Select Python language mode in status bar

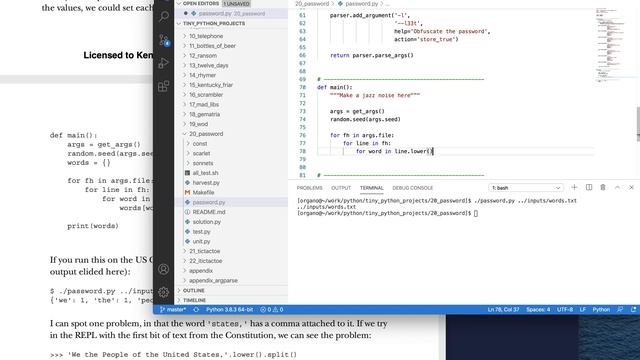coord(601,310)
